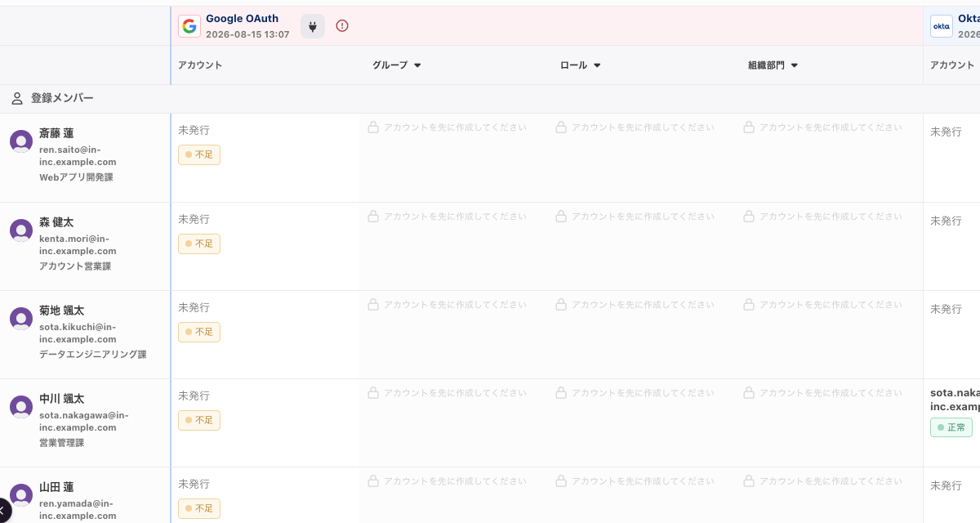980x523 pixels.
Task: Click the 不足 badge for 斎藤 蓮
Action: [x=199, y=154]
